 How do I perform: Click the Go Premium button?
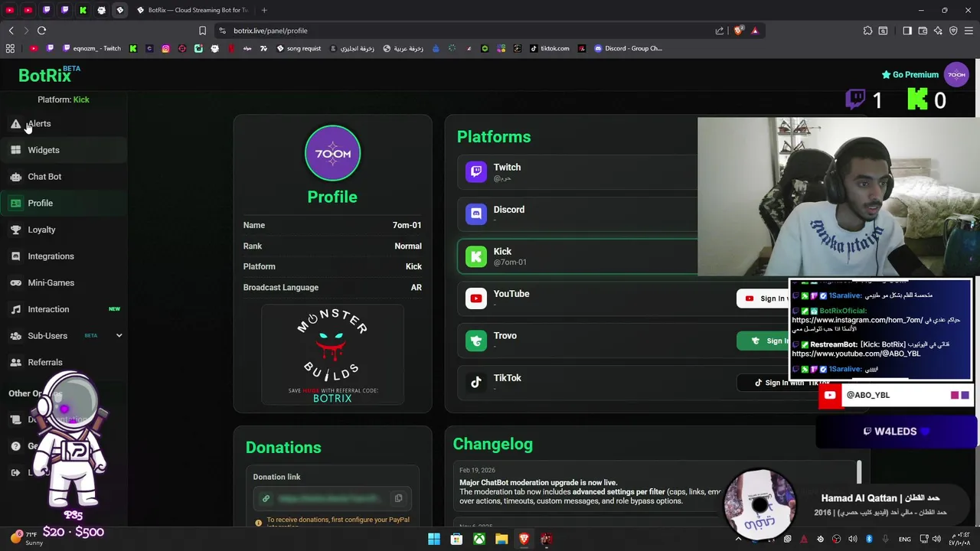coord(910,75)
